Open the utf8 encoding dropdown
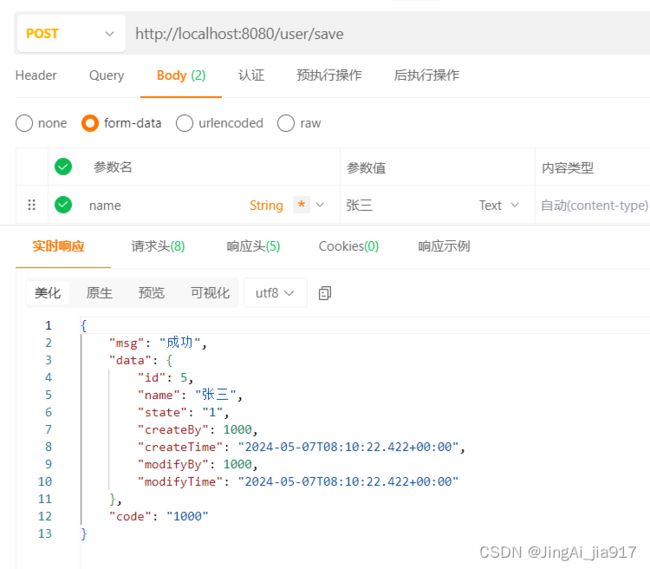This screenshot has height=569, width=650. (275, 293)
